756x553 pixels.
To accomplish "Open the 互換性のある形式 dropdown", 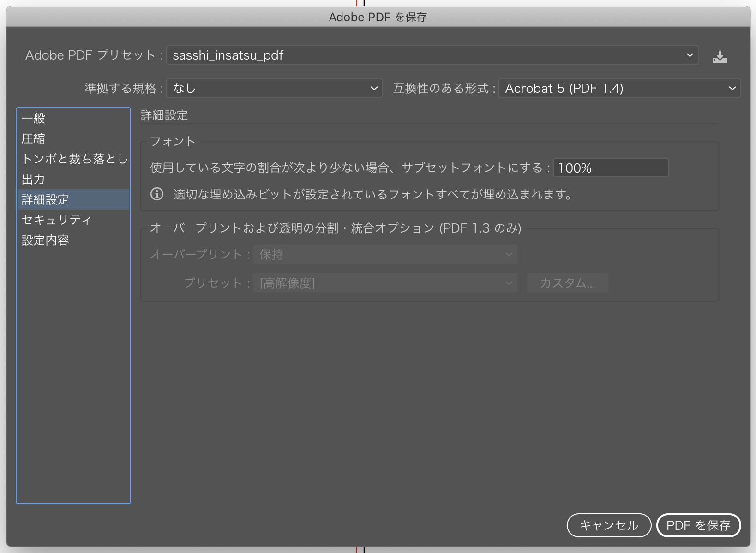I will (619, 88).
